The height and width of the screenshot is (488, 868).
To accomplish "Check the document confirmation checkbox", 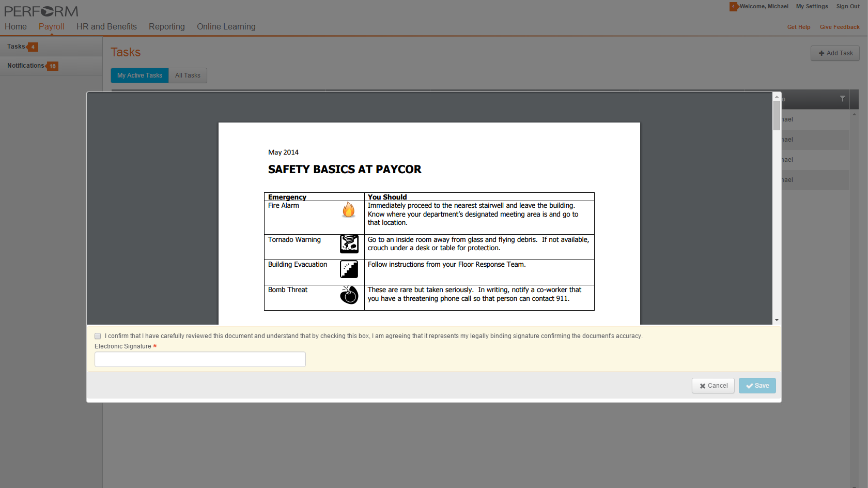I will pyautogui.click(x=98, y=336).
